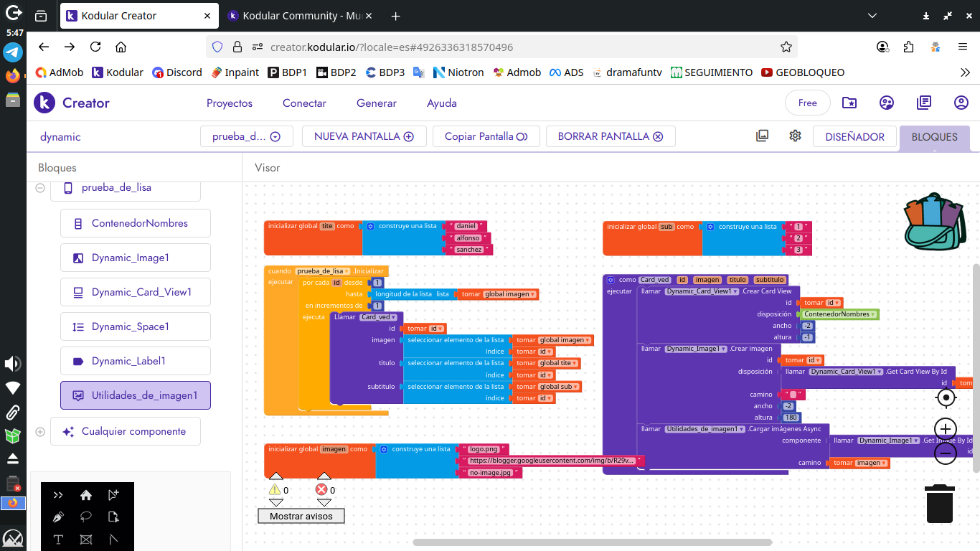The image size is (980, 551).
Task: Open the Conectar menu
Action: tap(304, 103)
